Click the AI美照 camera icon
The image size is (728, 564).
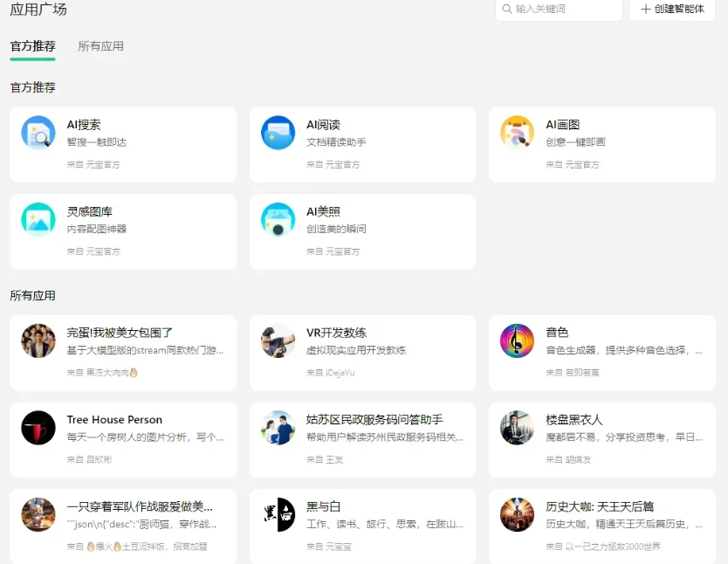pyautogui.click(x=278, y=219)
